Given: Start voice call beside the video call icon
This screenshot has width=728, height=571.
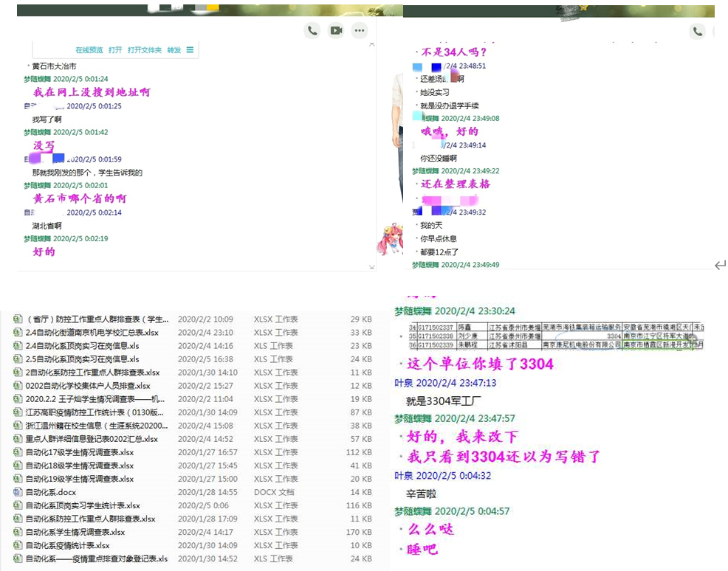Looking at the screenshot, I should [312, 30].
